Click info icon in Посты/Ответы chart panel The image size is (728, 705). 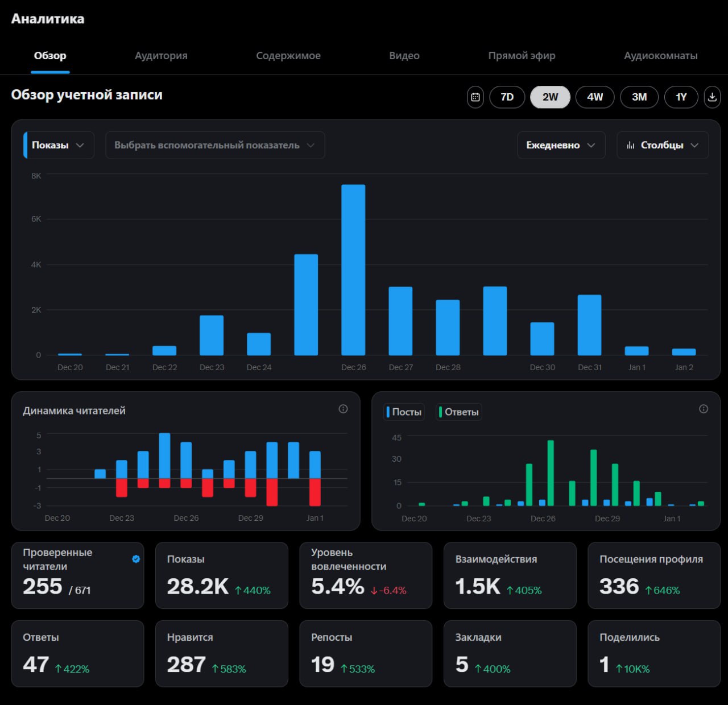pos(704,409)
